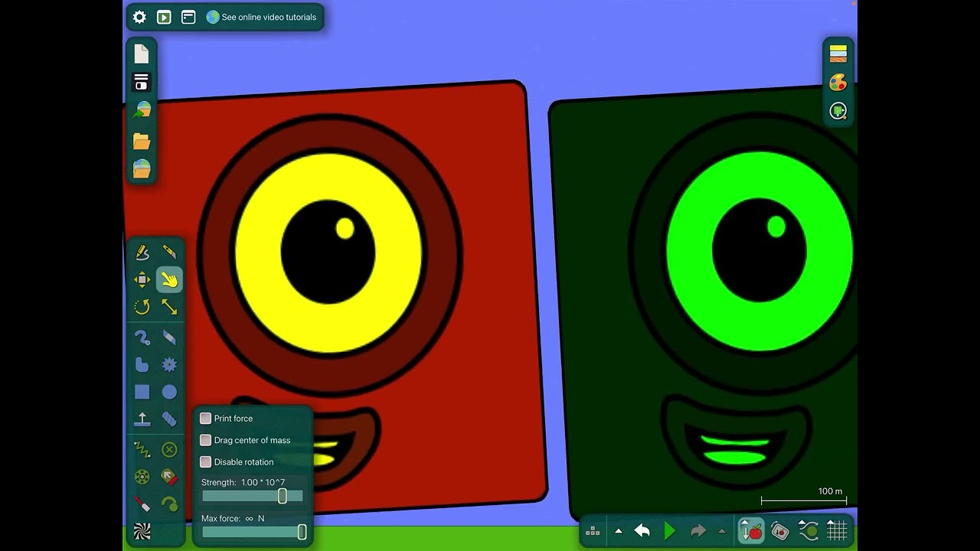Select the Axle tool

142,478
